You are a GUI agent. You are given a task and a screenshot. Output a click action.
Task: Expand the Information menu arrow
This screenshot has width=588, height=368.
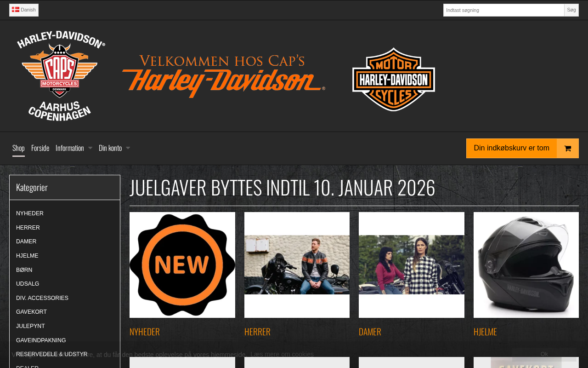[x=90, y=148]
